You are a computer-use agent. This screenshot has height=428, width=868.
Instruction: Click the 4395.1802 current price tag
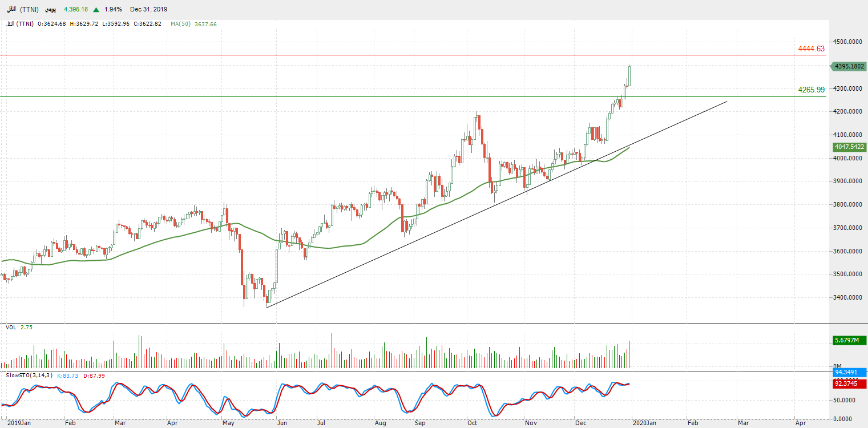849,66
